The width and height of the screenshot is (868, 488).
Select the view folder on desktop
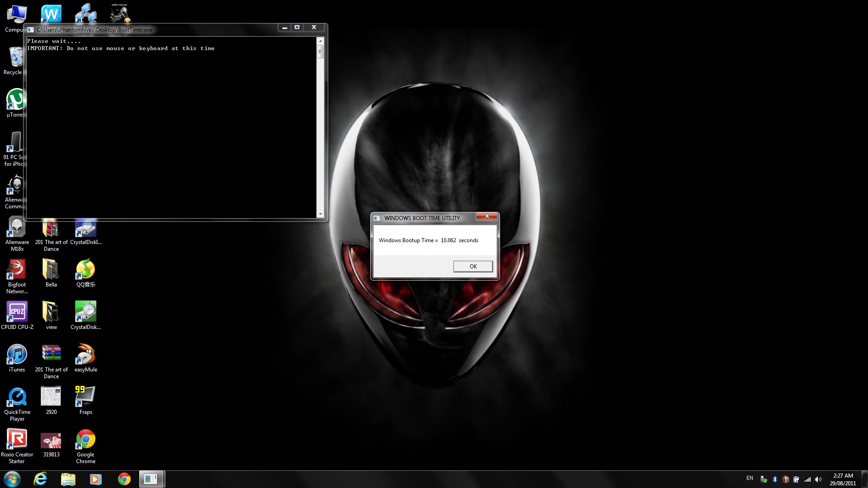click(51, 315)
